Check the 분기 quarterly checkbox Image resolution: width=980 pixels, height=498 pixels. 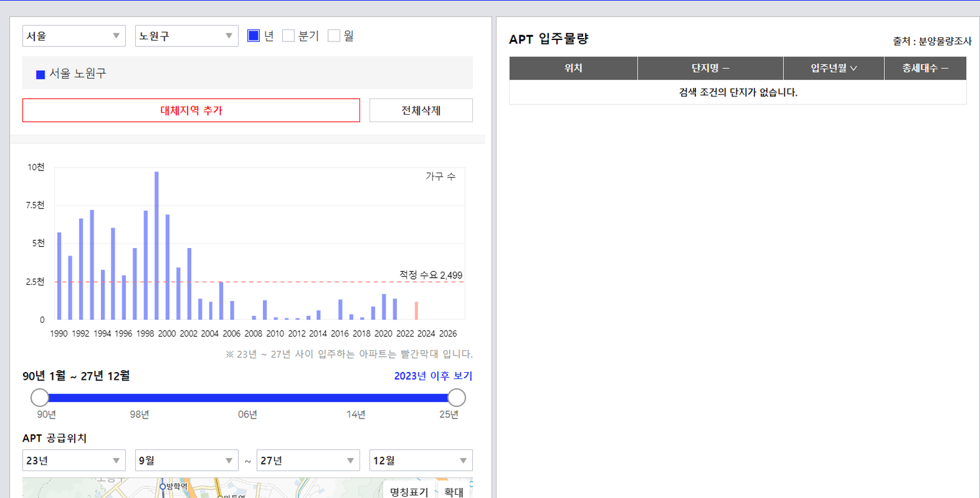coord(289,35)
